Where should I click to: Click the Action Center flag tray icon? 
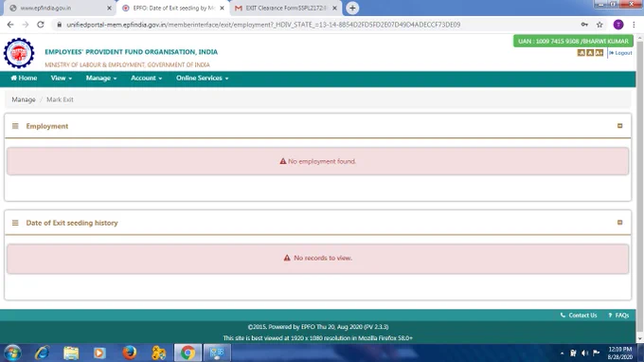[597, 353]
